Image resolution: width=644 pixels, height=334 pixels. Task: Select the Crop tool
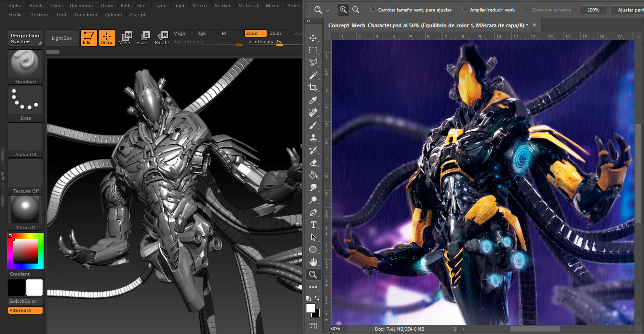[313, 88]
